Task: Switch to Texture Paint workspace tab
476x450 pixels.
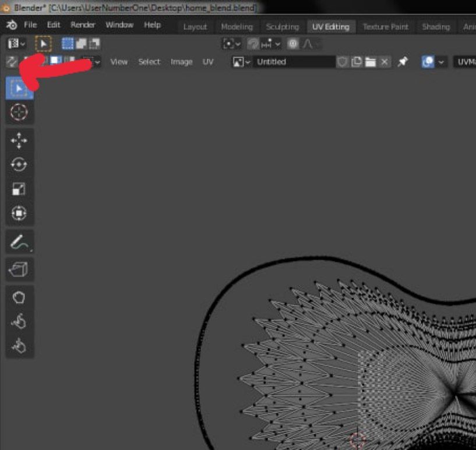Action: tap(386, 27)
